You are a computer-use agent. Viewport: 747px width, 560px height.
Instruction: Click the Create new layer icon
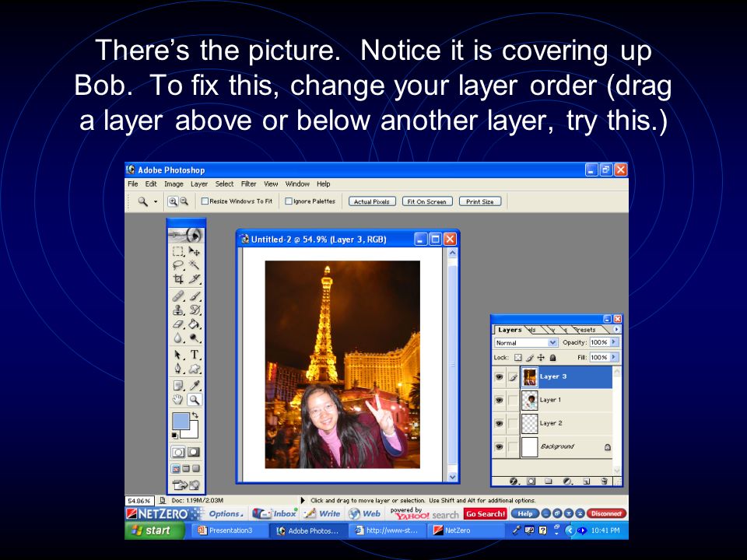point(587,481)
